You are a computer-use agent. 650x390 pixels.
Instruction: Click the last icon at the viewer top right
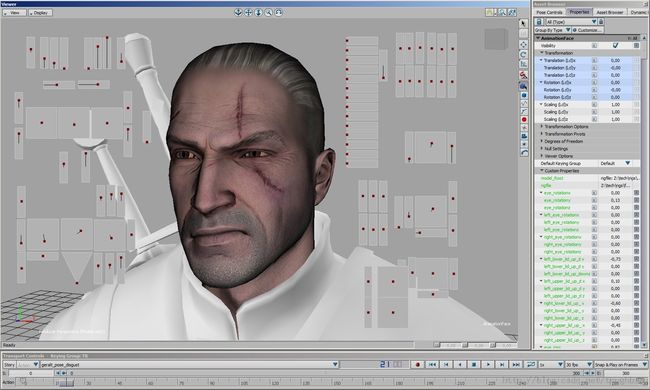point(512,12)
